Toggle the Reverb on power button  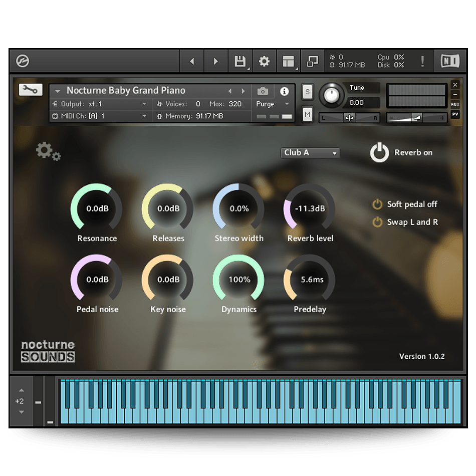(x=379, y=153)
